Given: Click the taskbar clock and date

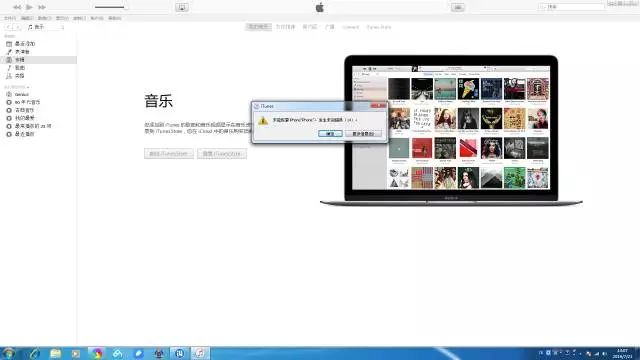Looking at the screenshot, I should point(622,353).
